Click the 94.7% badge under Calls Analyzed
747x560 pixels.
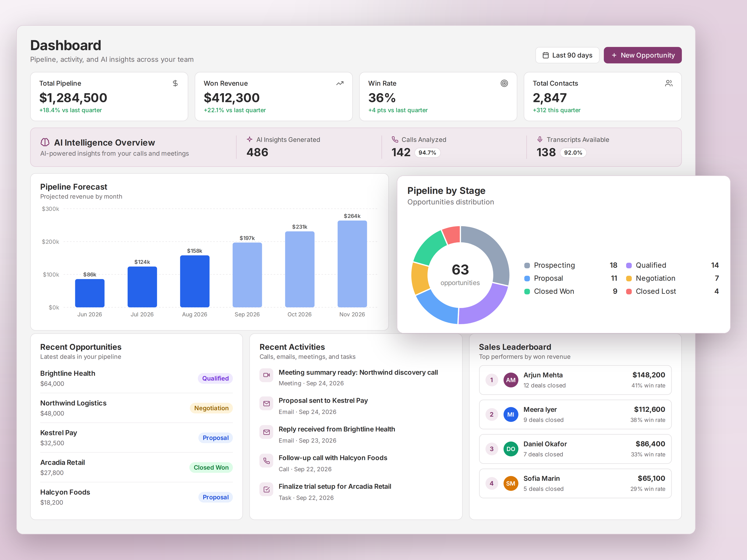coord(427,153)
